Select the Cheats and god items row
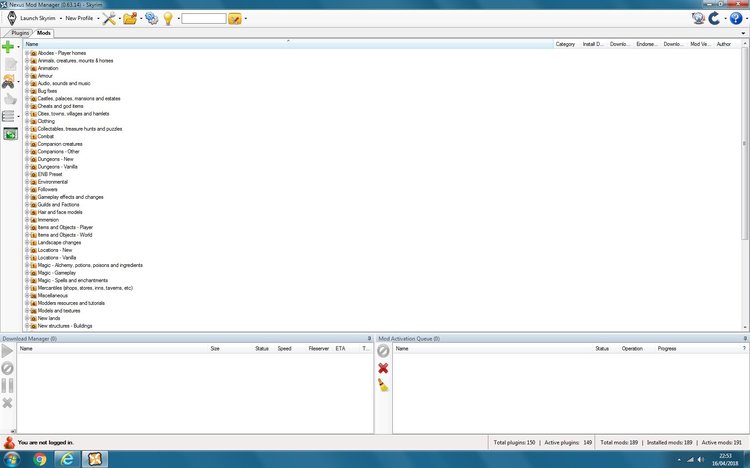This screenshot has height=468, width=750. [x=60, y=106]
